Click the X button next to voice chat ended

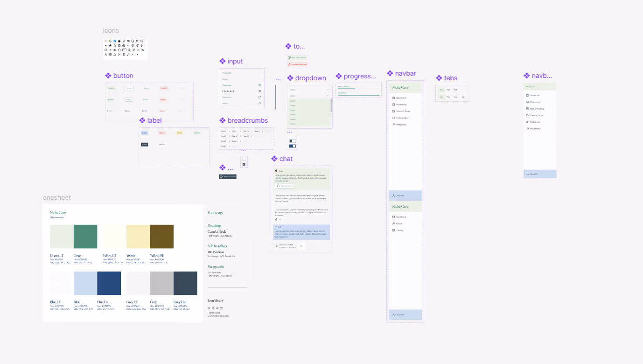click(x=301, y=246)
